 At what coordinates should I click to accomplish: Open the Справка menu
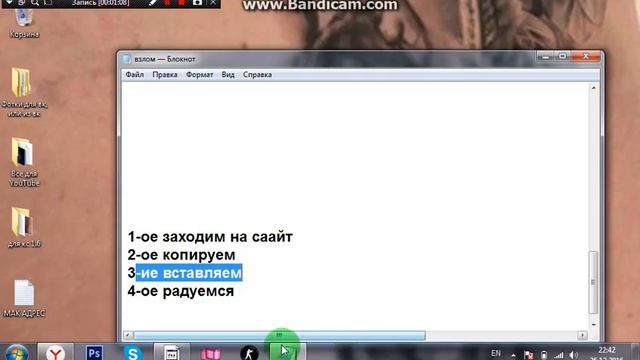tap(258, 75)
